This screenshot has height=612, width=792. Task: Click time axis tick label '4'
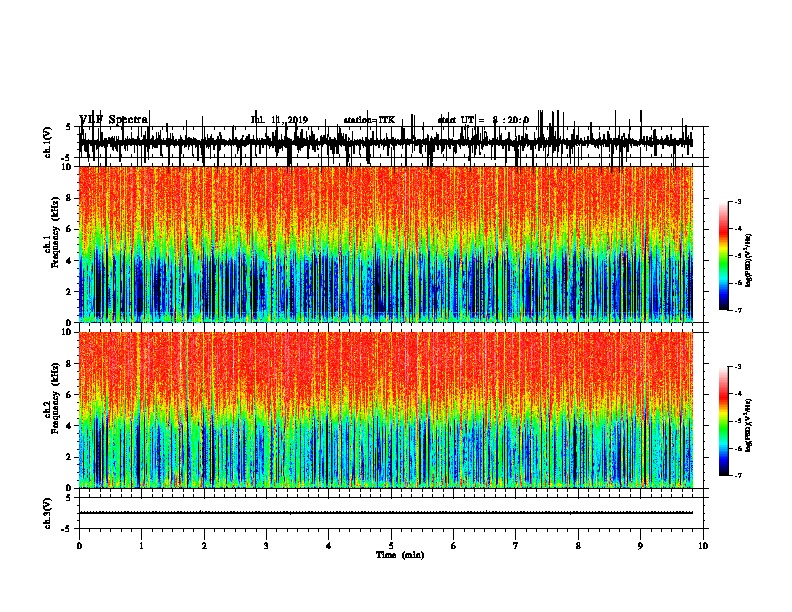coord(329,546)
